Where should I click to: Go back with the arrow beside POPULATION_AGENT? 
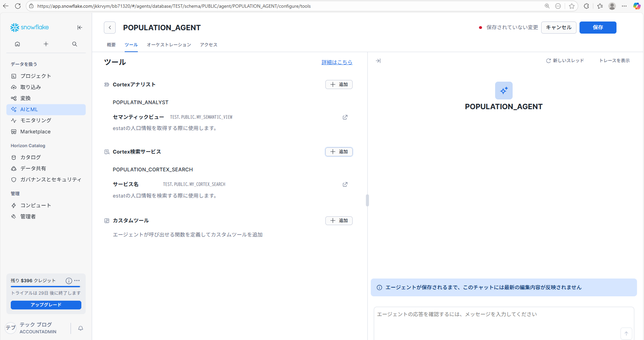click(x=110, y=28)
